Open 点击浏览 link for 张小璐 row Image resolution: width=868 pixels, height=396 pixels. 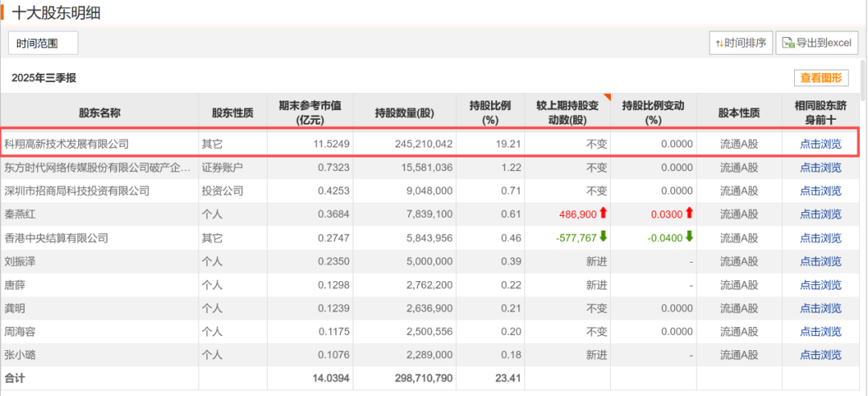coord(821,354)
